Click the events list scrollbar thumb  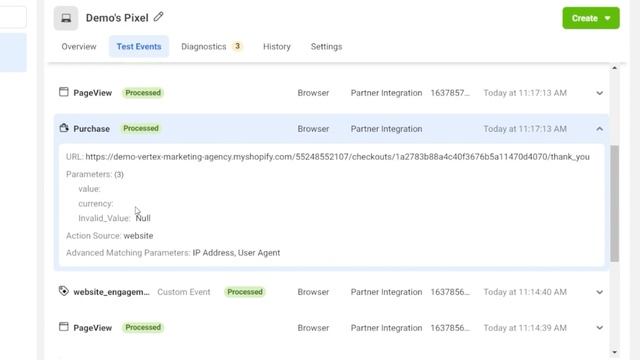(x=615, y=203)
